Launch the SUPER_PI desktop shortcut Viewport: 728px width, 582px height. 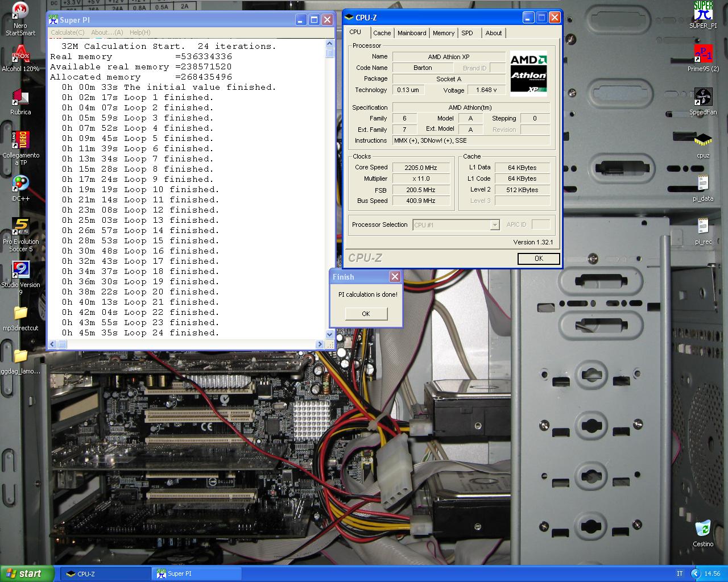[x=703, y=15]
